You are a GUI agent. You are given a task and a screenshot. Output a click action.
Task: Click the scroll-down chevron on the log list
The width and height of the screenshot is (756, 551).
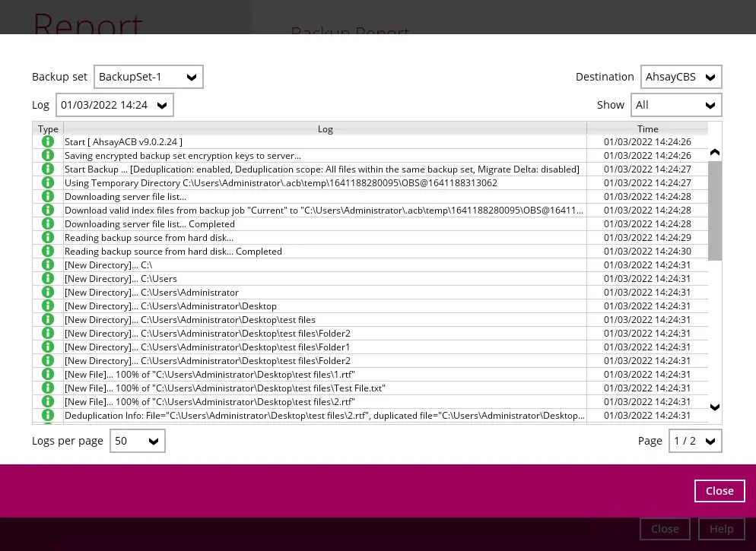point(715,407)
